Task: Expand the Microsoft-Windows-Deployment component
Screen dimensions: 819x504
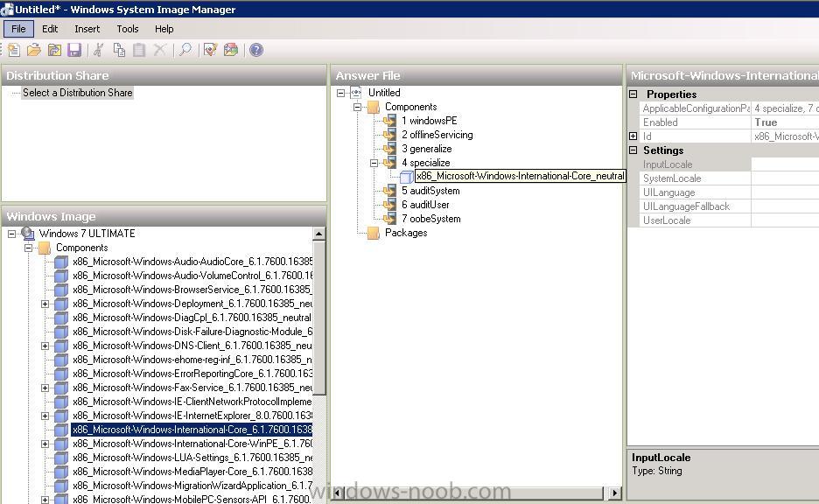Action: point(45,304)
